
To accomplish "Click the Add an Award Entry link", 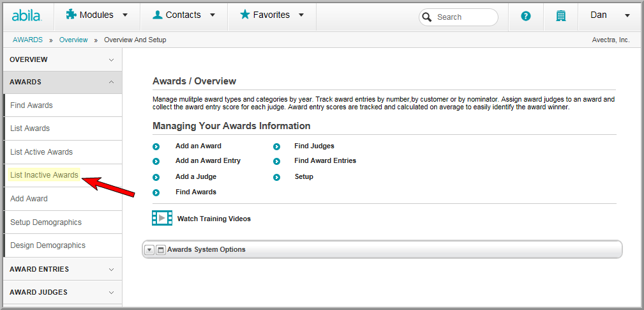I will [x=208, y=161].
